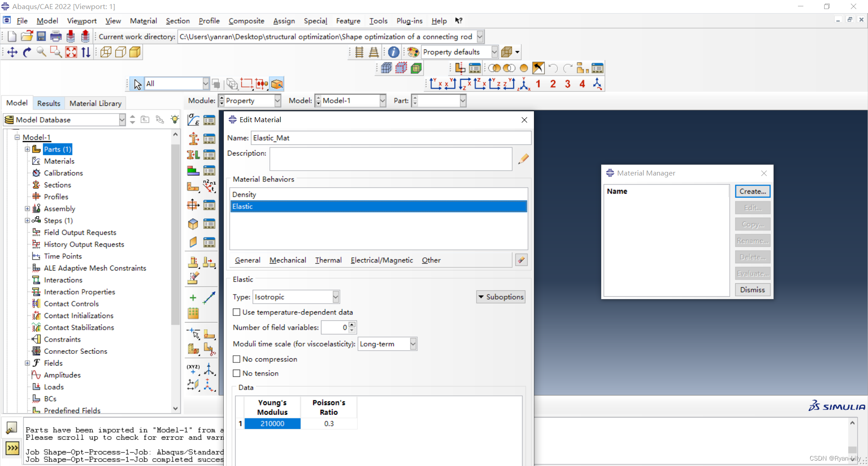Click the Poisson's Ratio cell 0.3
Image resolution: width=868 pixels, height=466 pixels.
point(329,423)
